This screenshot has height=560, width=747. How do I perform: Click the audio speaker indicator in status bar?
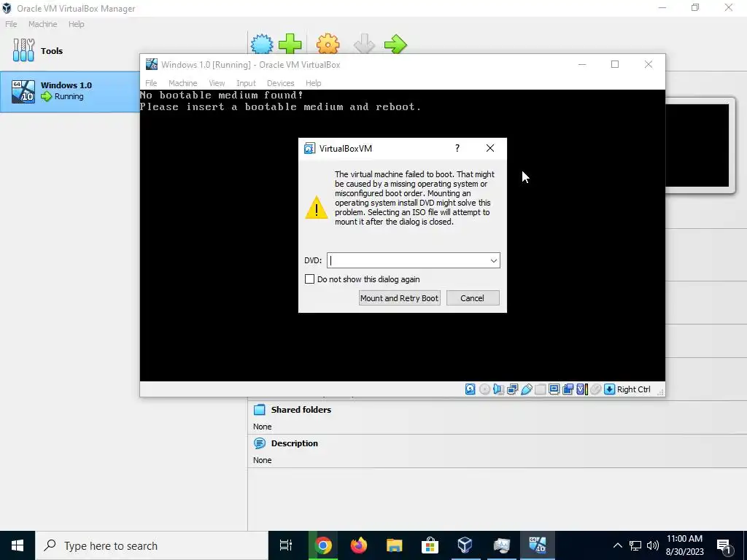pyautogui.click(x=498, y=389)
